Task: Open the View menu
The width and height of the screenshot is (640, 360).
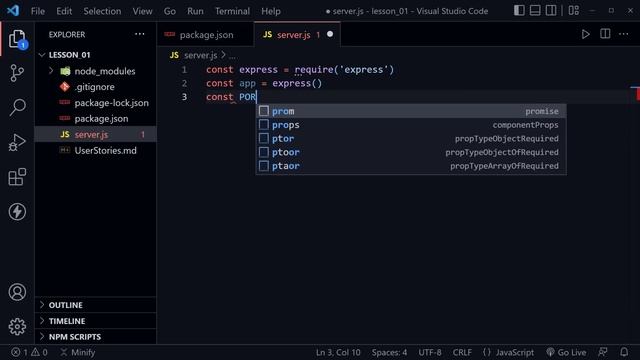Action: (x=142, y=11)
